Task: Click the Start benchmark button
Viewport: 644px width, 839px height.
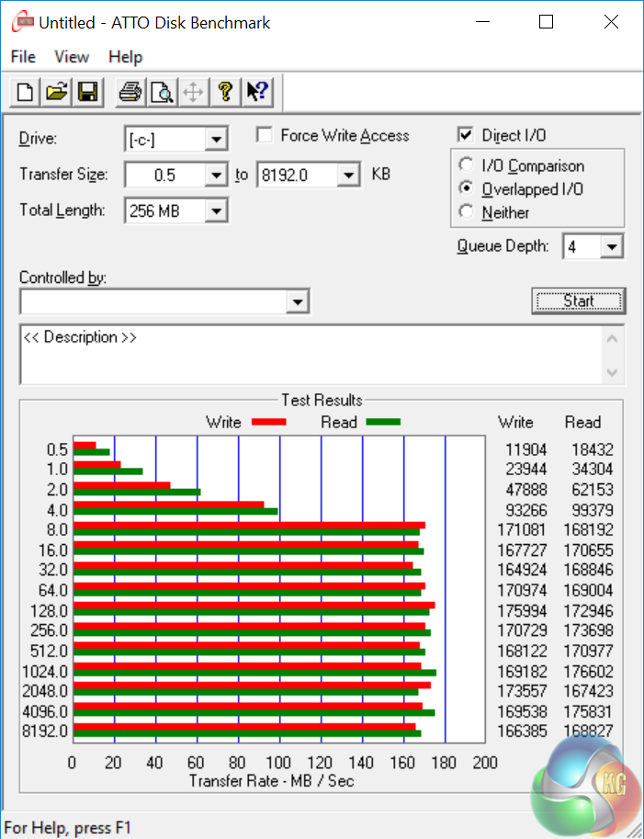Action: coord(578,300)
